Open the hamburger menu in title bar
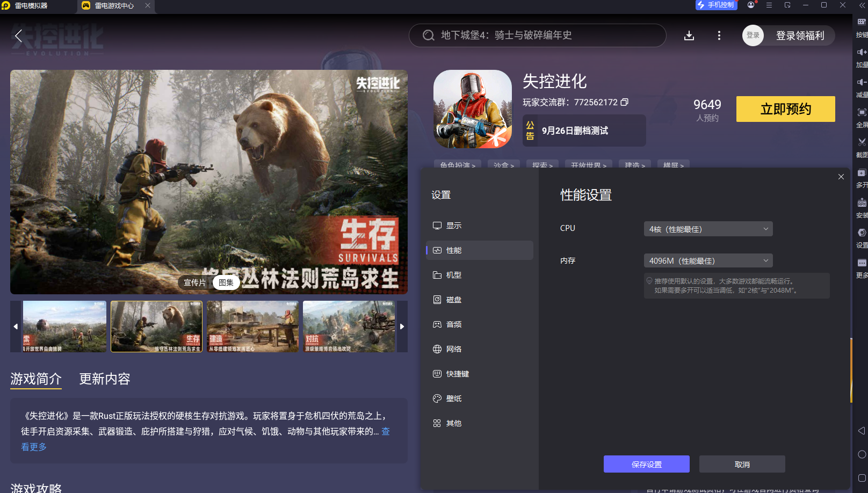This screenshot has width=868, height=493. tap(769, 5)
